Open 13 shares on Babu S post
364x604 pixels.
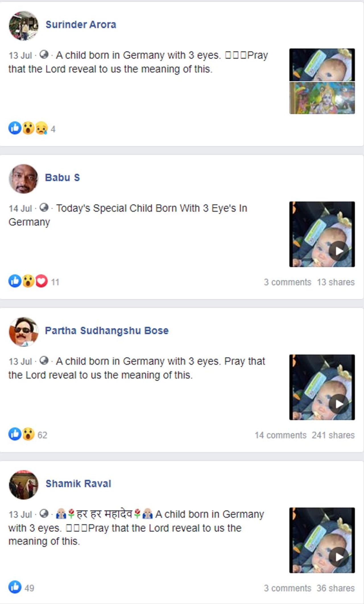click(x=336, y=282)
